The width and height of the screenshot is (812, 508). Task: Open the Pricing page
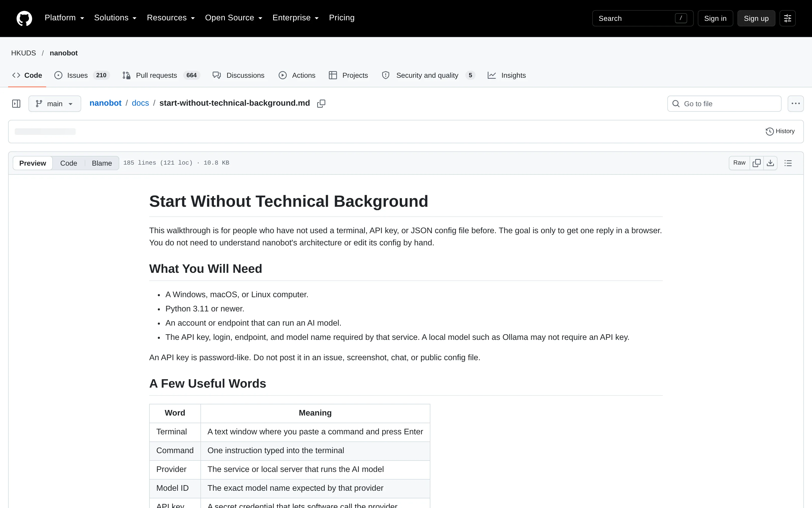[x=342, y=18]
